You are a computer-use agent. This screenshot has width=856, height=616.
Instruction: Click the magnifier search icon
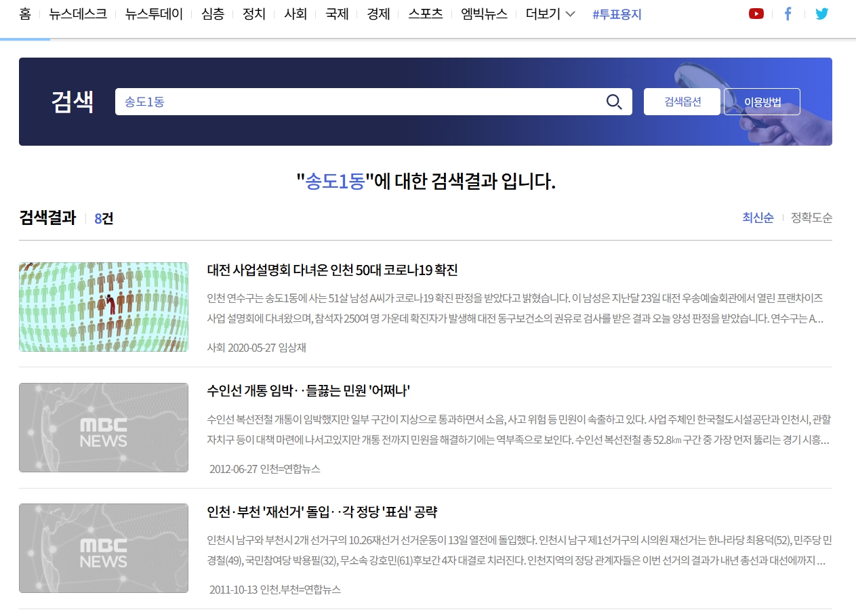[614, 102]
